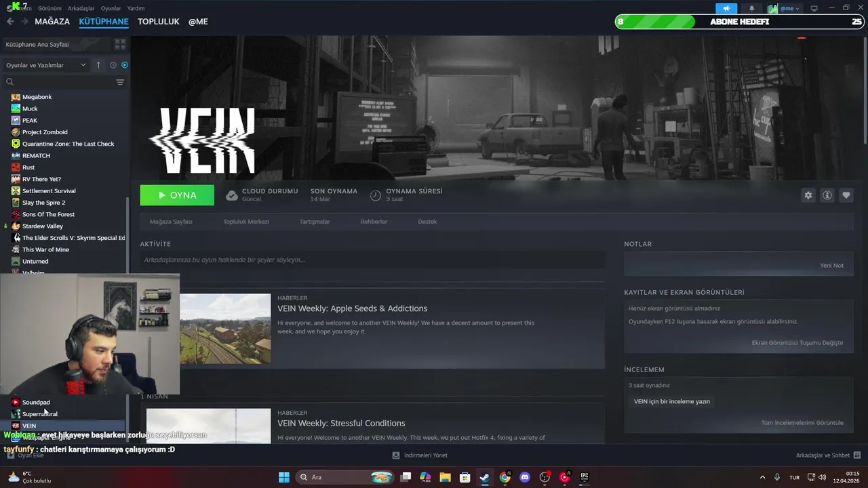Go forward with the navigation arrow
The width and height of the screenshot is (868, 488).
24,22
